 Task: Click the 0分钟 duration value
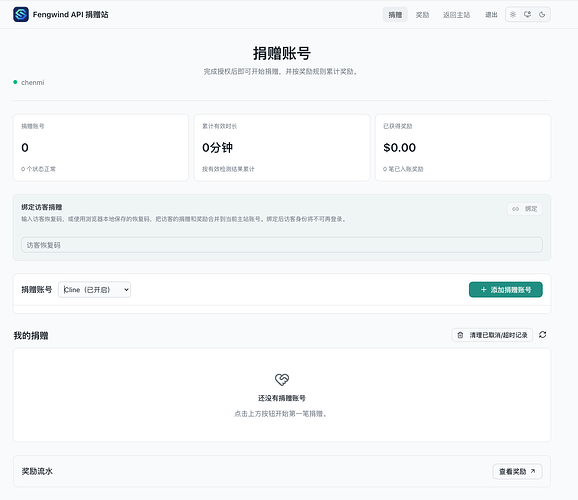(217, 147)
